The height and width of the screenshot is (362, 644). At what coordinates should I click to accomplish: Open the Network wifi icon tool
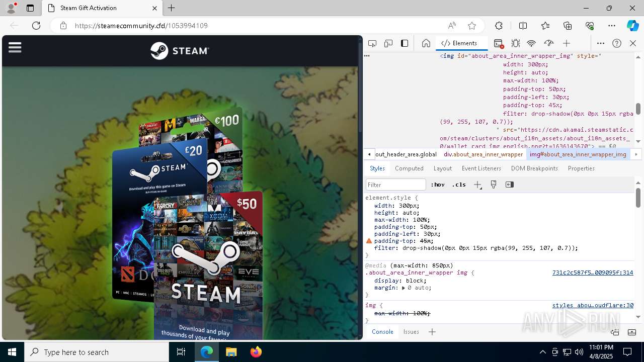coord(532,43)
